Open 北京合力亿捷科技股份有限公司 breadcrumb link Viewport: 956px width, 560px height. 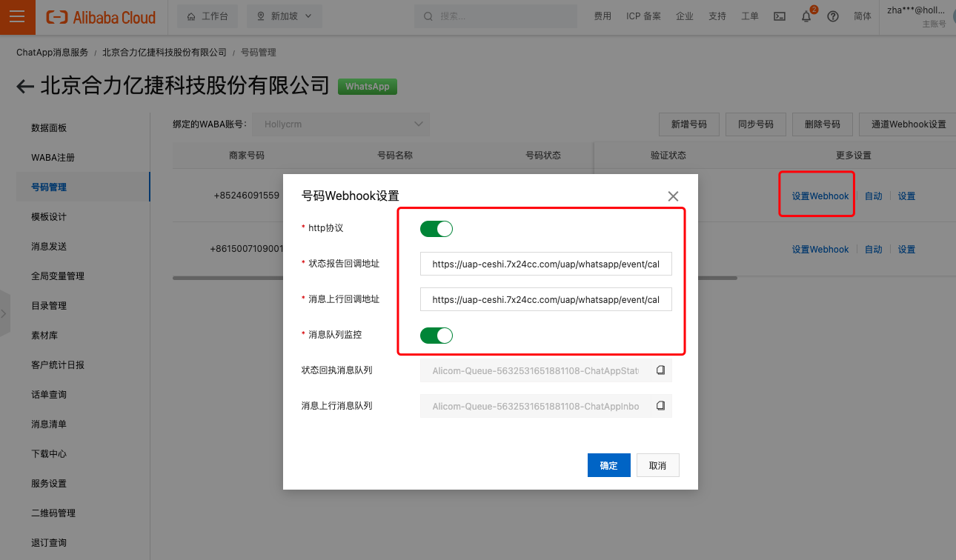(x=165, y=53)
